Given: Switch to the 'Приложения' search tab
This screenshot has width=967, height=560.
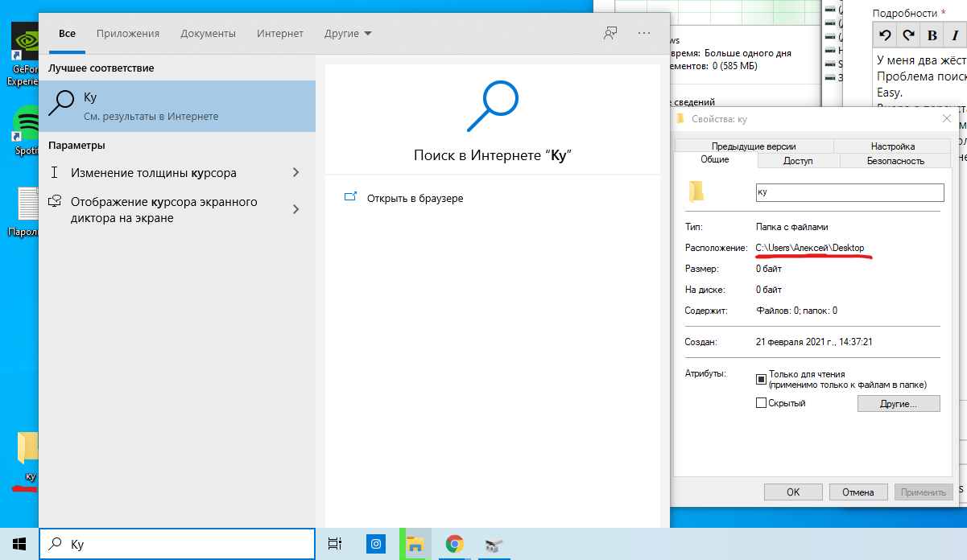Looking at the screenshot, I should click(x=128, y=34).
